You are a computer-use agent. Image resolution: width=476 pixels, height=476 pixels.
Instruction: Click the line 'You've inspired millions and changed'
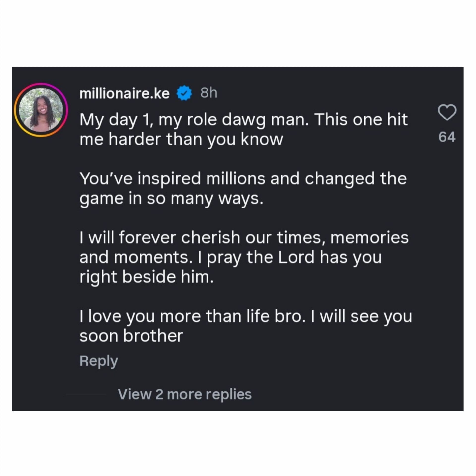[x=243, y=178]
